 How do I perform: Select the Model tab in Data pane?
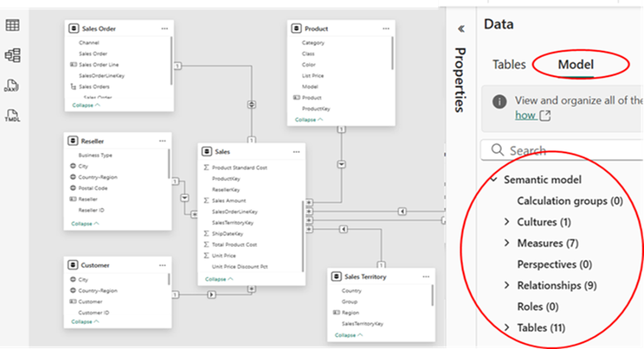[576, 64]
